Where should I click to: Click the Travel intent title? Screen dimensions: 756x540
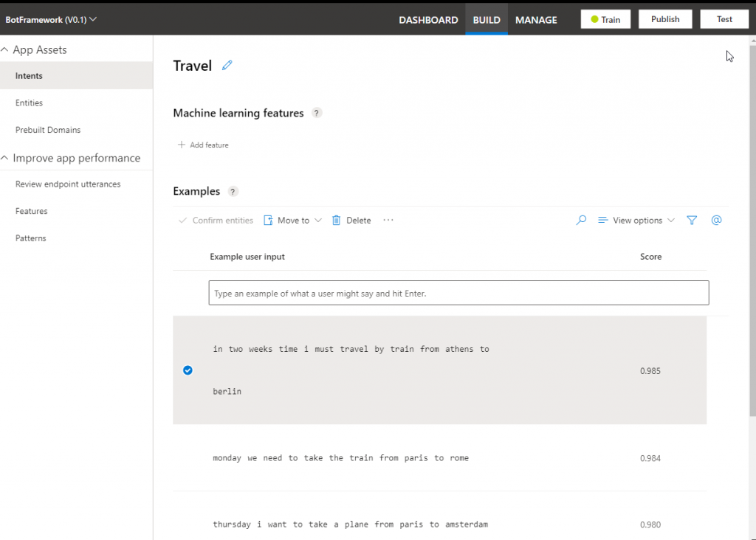point(193,66)
